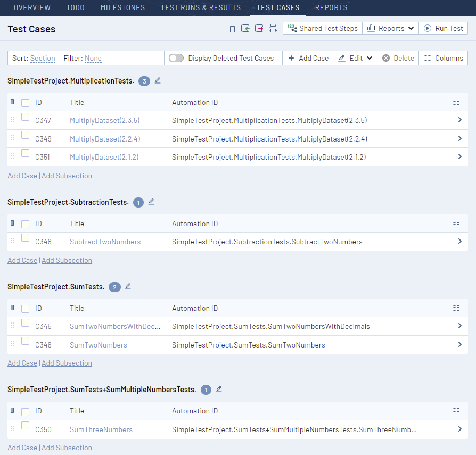Open the Reports dropdown

[390, 28]
